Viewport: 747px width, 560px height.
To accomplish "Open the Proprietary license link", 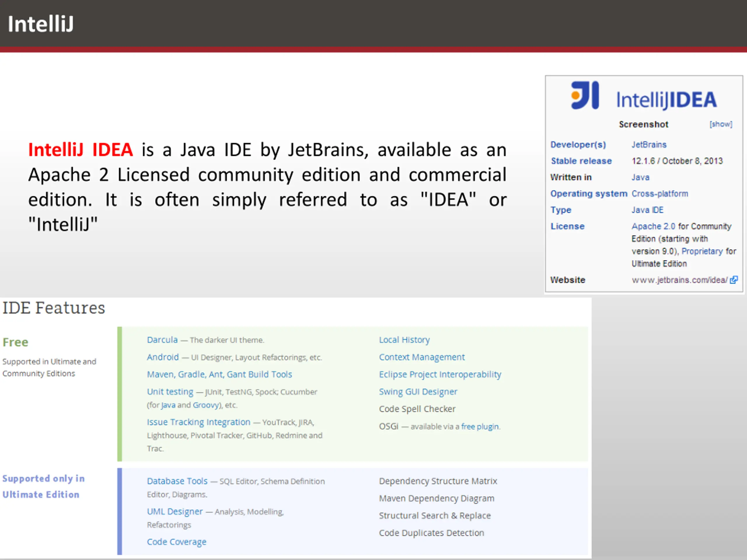I will (702, 251).
